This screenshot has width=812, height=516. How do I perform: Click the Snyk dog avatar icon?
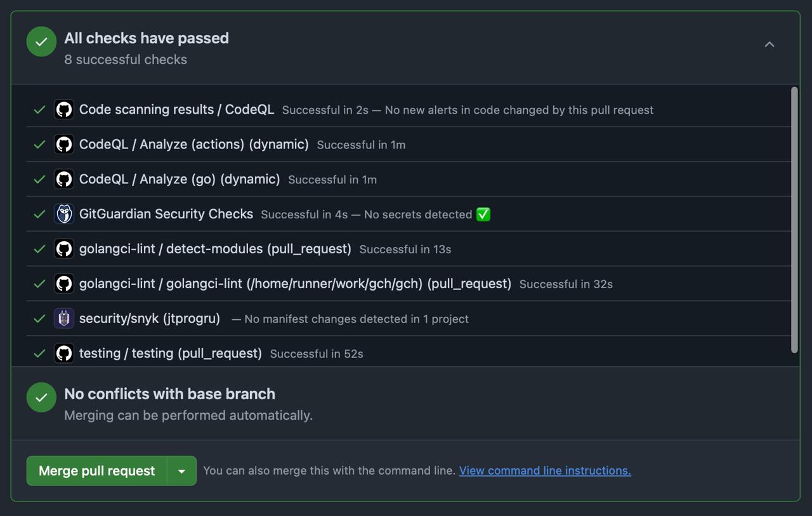click(63, 318)
